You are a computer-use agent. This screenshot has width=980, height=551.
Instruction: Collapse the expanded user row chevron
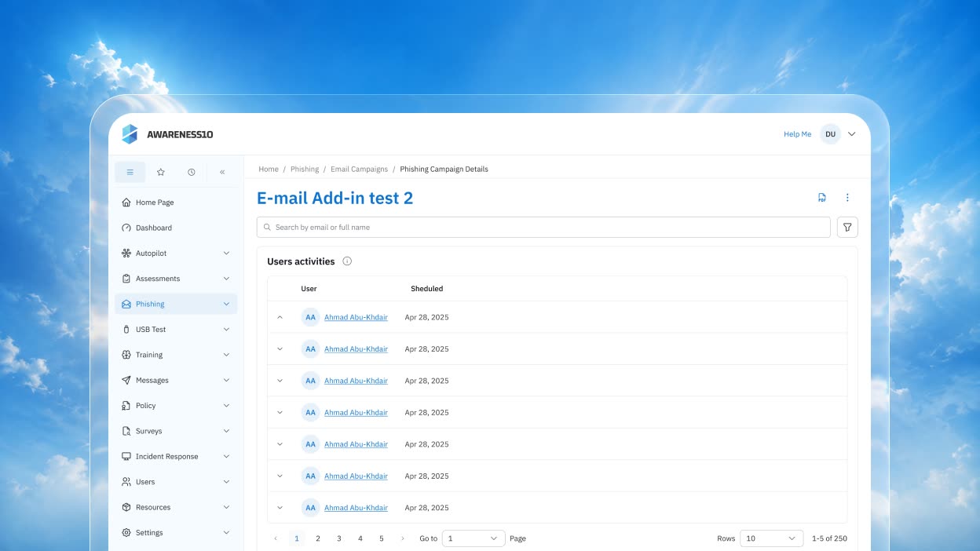pos(280,317)
